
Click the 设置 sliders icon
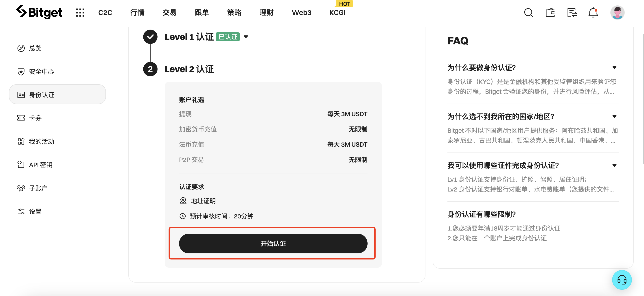21,211
